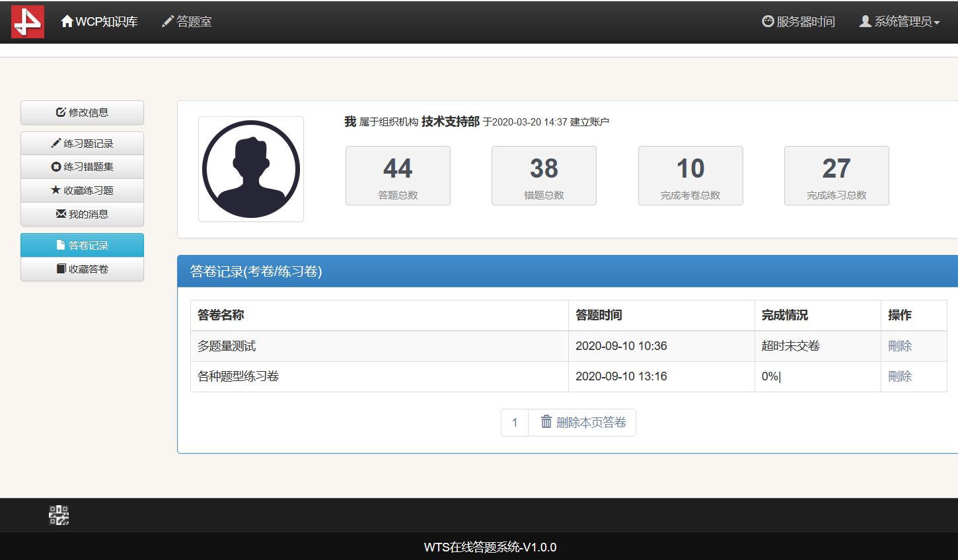Open 收藏答卷 in the sidebar
The width and height of the screenshot is (958, 560).
tap(82, 269)
